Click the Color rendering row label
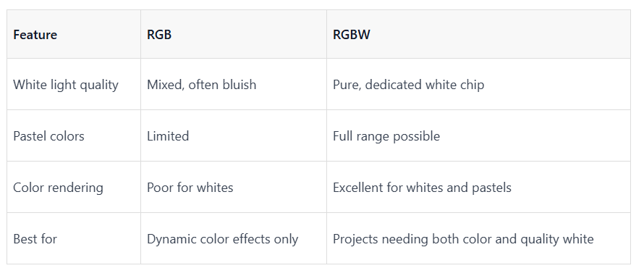The height and width of the screenshot is (276, 644). (74, 187)
